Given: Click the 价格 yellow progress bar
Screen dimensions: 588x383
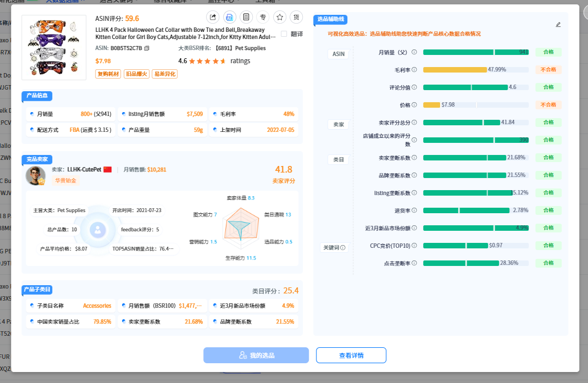Looking at the screenshot, I should point(431,105).
